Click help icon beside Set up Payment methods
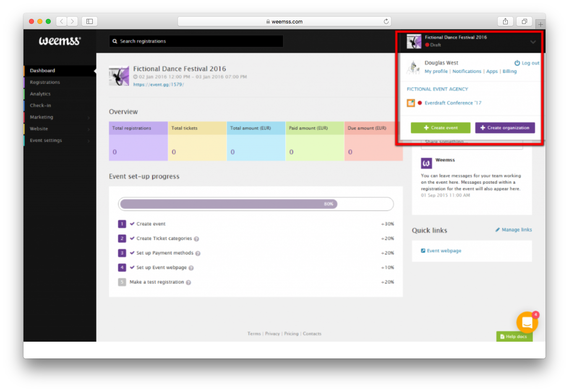 (x=198, y=253)
